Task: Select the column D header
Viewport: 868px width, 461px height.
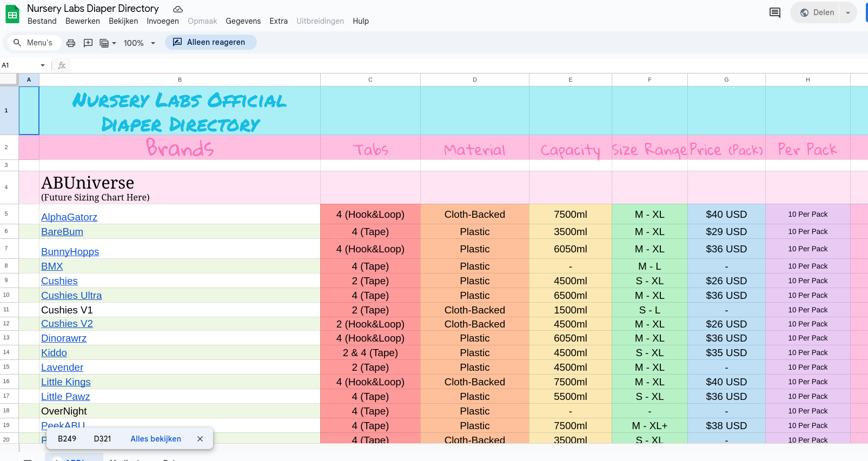Action: tap(474, 79)
